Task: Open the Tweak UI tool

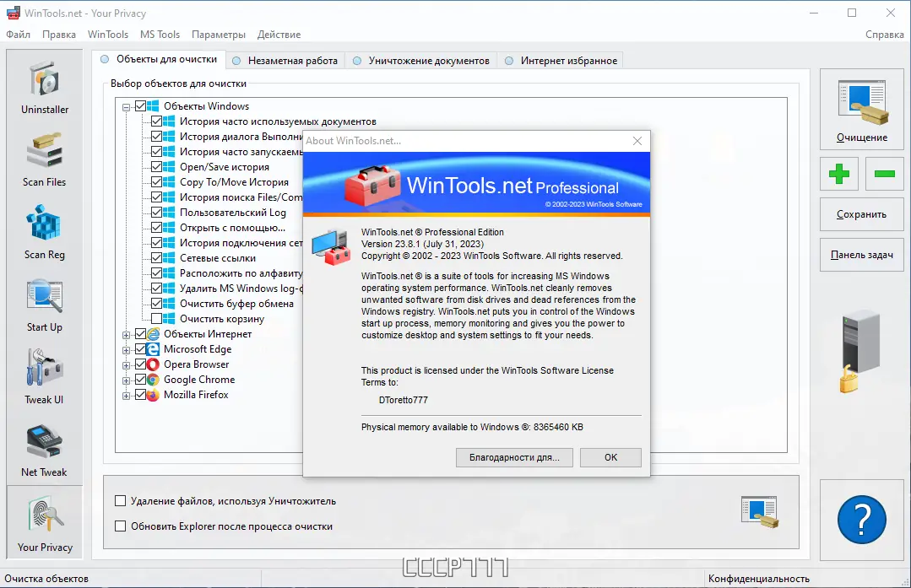Action: [45, 377]
